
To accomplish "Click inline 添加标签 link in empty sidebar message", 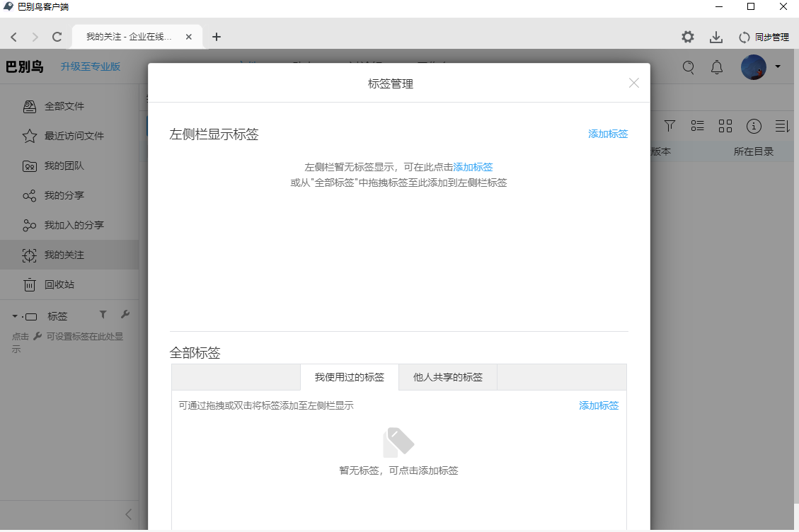I will 473,167.
